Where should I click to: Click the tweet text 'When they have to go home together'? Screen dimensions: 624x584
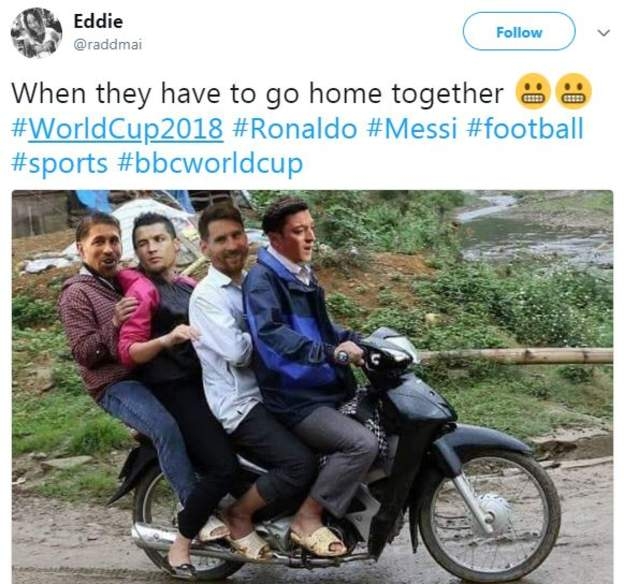[x=257, y=94]
